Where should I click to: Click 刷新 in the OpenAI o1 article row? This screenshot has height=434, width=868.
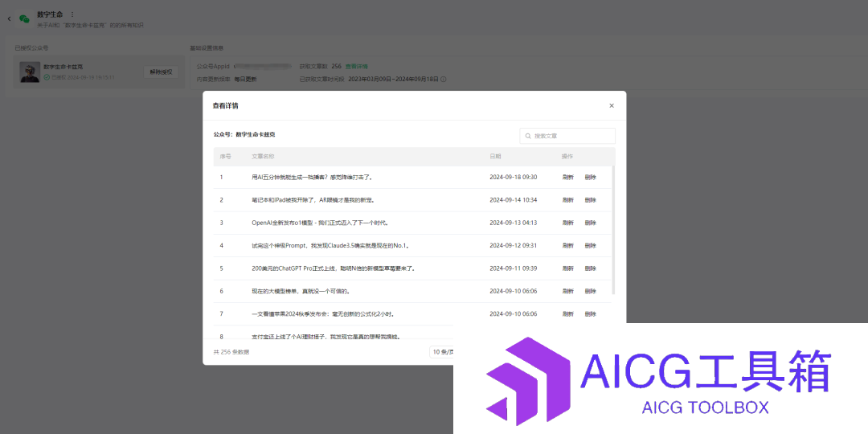[568, 223]
